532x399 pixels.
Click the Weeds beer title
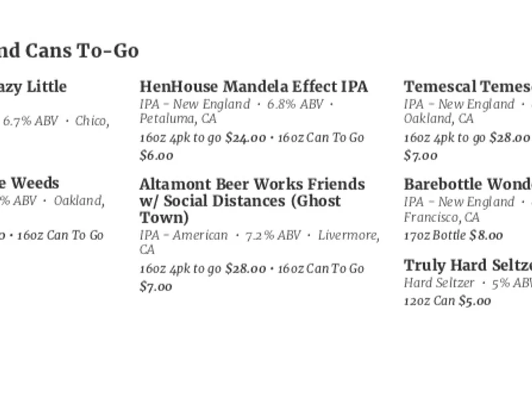[29, 184]
